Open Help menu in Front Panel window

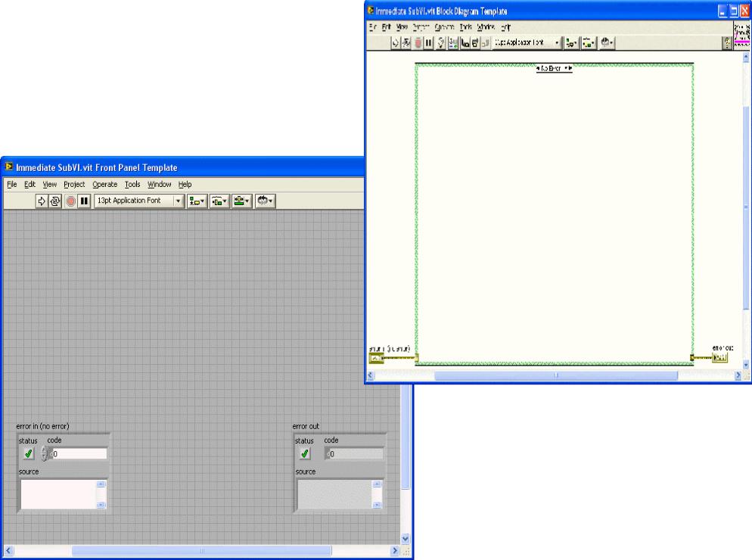pyautogui.click(x=185, y=184)
